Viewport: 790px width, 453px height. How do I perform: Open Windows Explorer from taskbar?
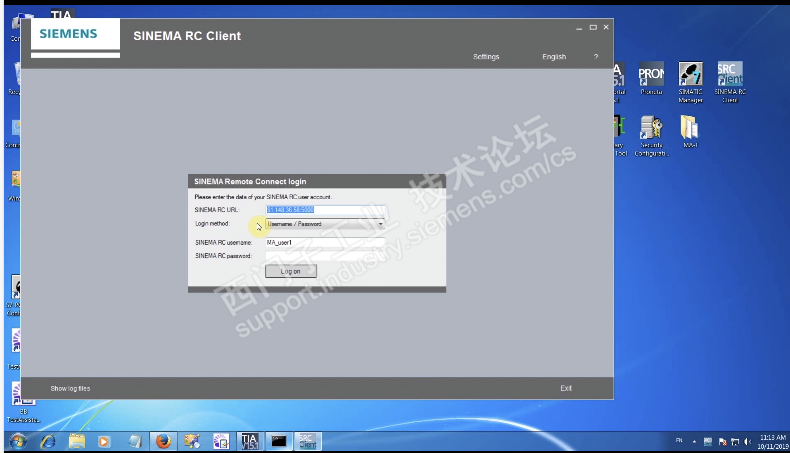77,441
